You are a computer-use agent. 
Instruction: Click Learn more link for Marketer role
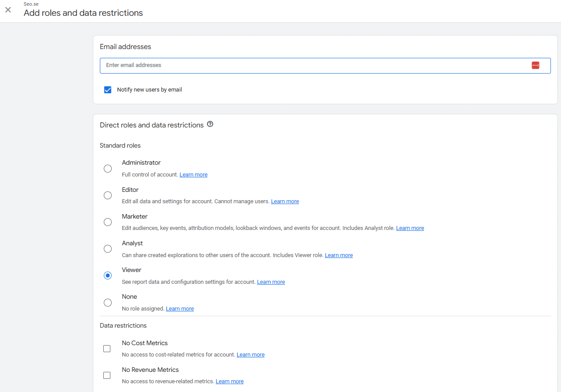[410, 228]
